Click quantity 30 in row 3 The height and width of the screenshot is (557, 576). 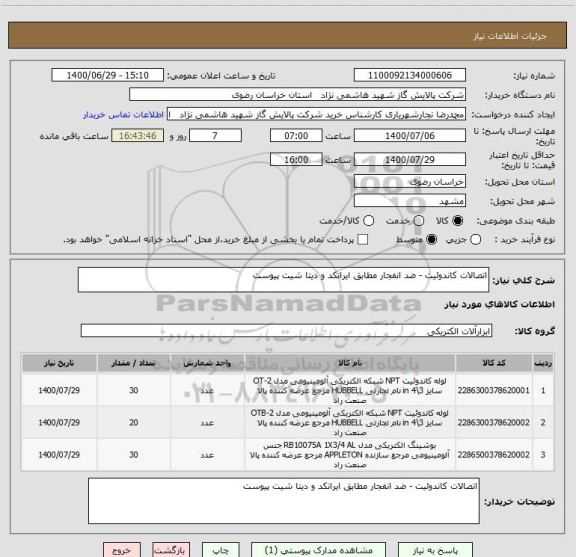[x=134, y=455]
